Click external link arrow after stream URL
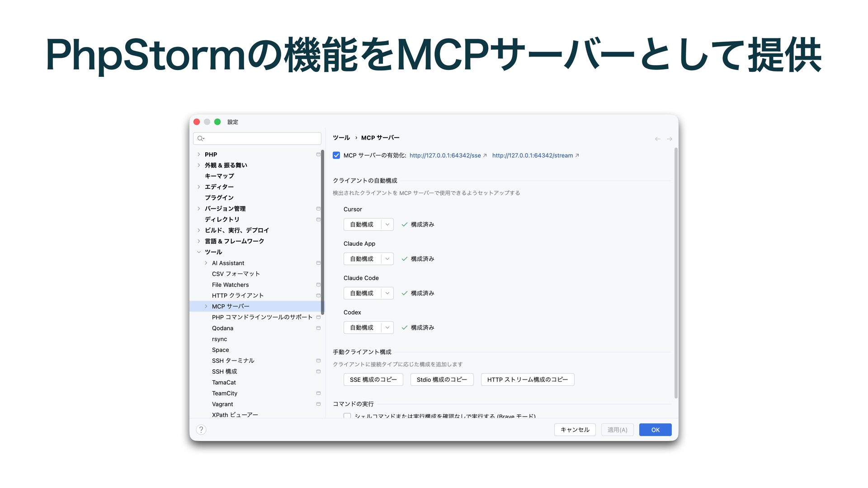 coord(577,155)
